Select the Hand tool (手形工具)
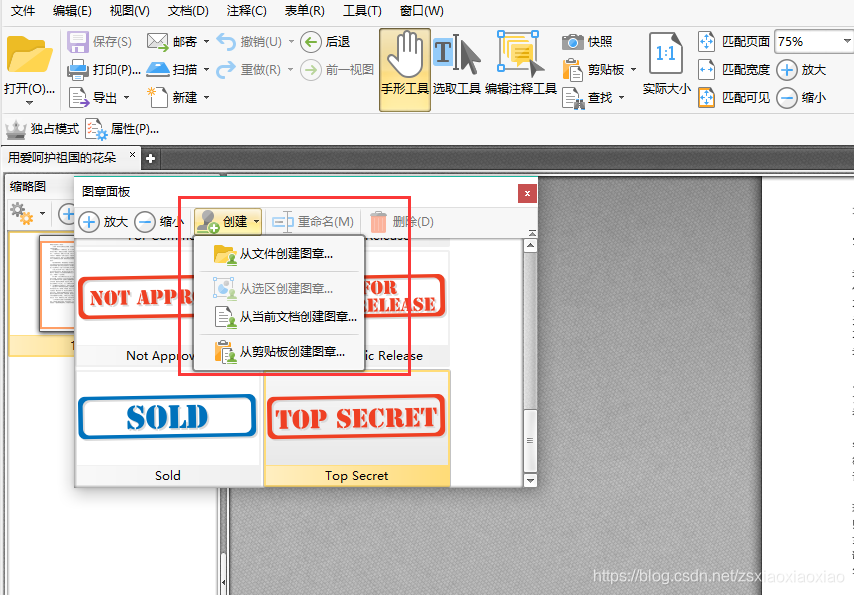The width and height of the screenshot is (854, 595). 405,70
